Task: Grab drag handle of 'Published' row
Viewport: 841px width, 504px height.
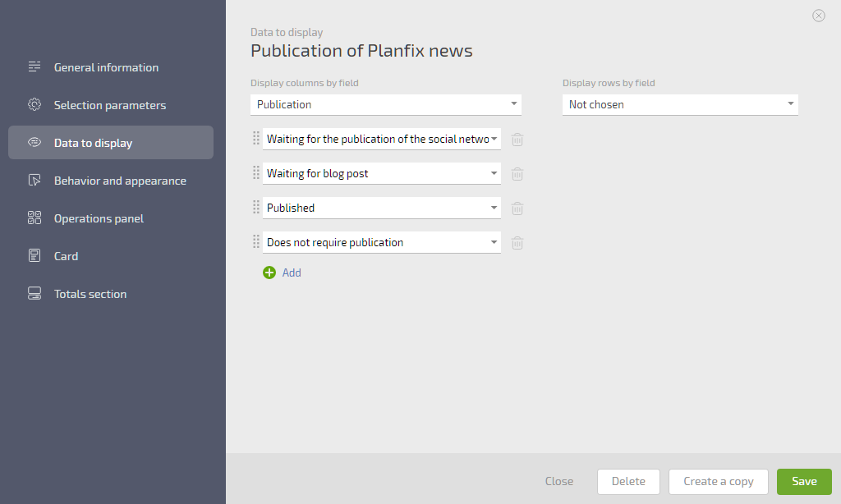Action: point(256,207)
